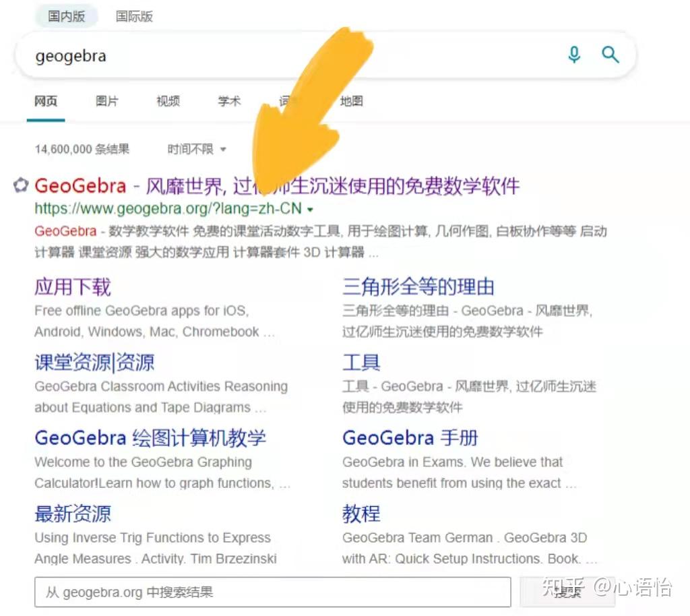Click the microphone voice search icon

click(574, 55)
